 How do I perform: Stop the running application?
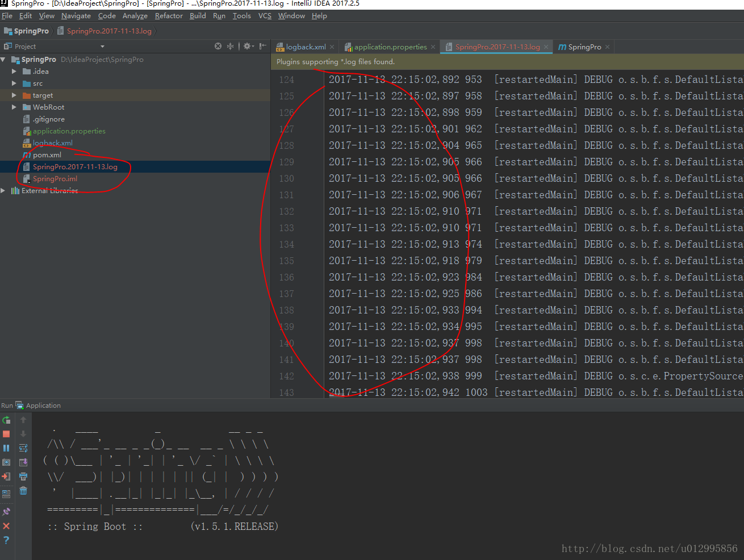pyautogui.click(x=6, y=434)
